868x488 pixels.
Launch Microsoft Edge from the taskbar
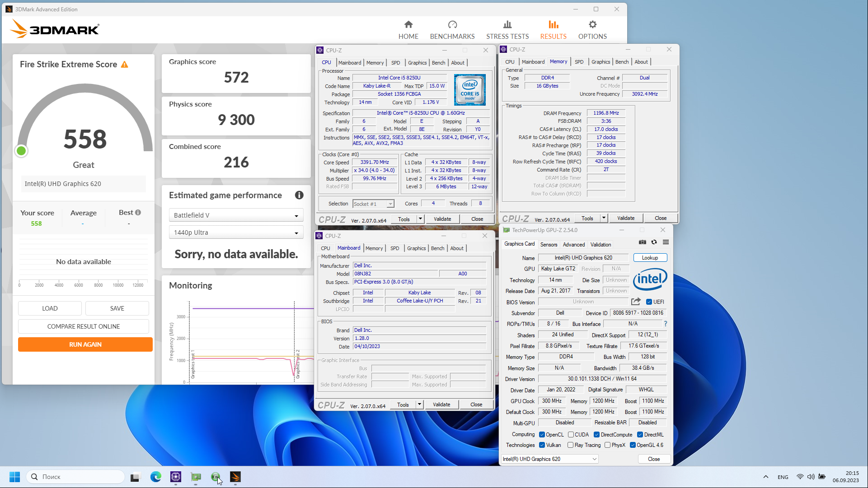(x=156, y=477)
